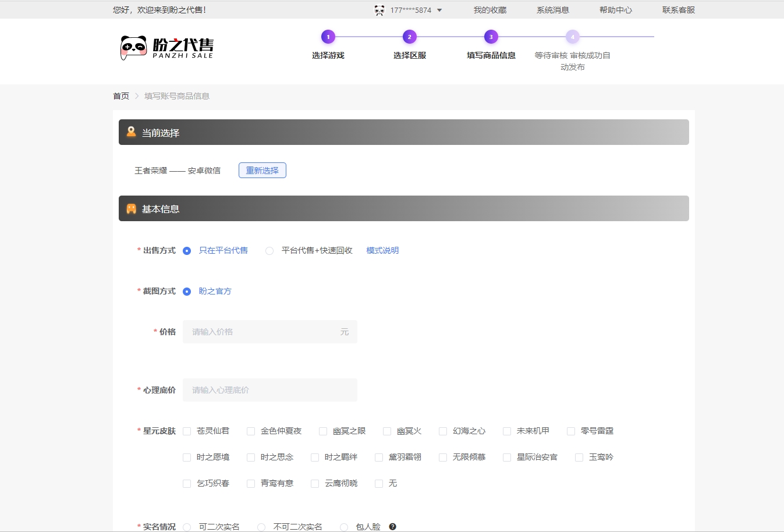784x532 pixels.
Task: Check the 幻海之心 skin checkbox
Action: point(443,431)
